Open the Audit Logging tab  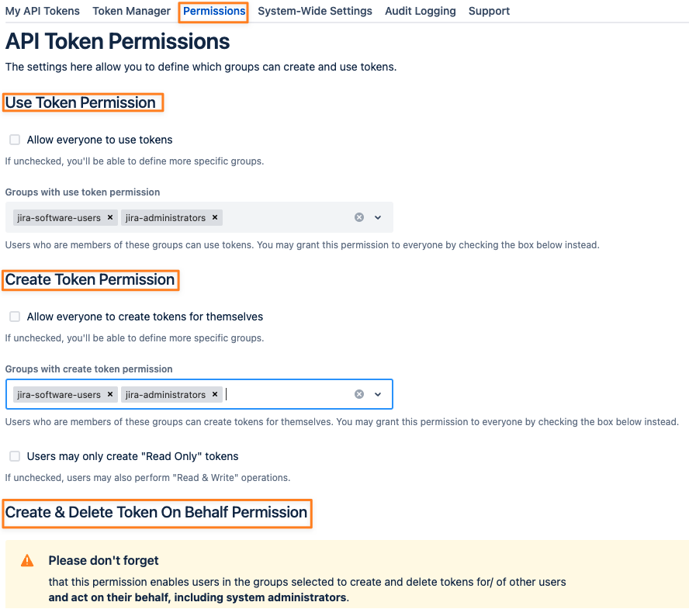coord(420,11)
